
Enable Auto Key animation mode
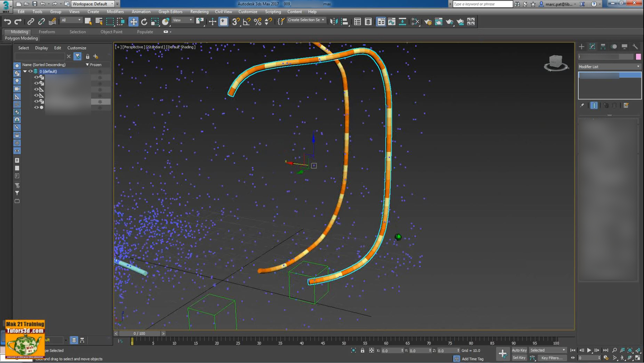click(519, 350)
